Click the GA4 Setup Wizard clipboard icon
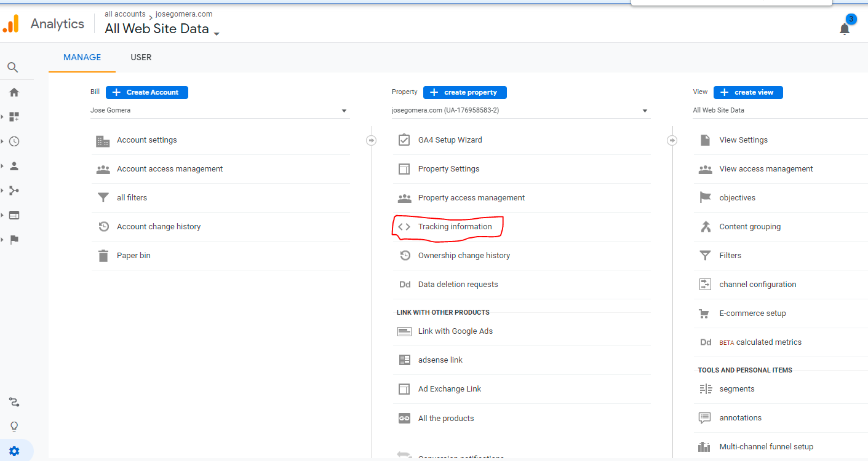 pos(404,140)
